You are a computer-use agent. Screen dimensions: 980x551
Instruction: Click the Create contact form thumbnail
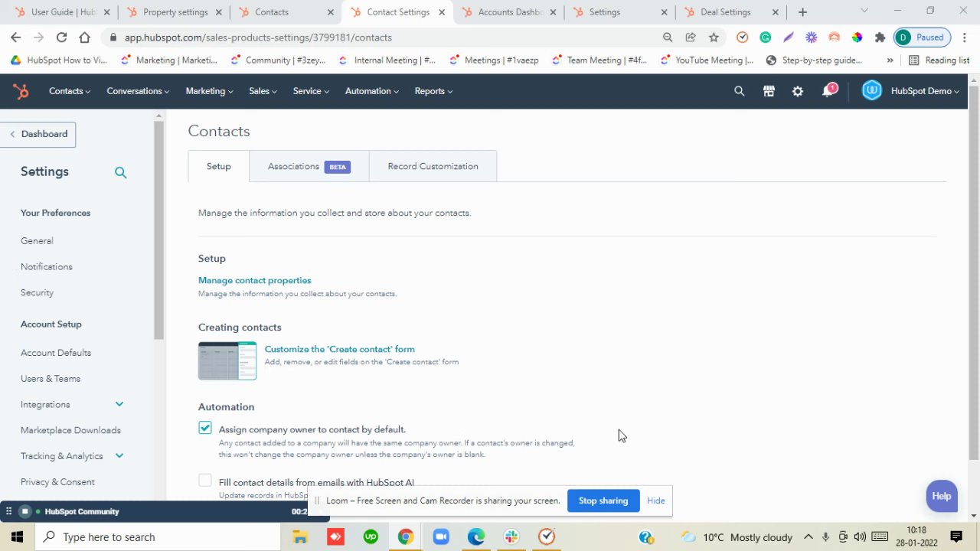coord(227,361)
